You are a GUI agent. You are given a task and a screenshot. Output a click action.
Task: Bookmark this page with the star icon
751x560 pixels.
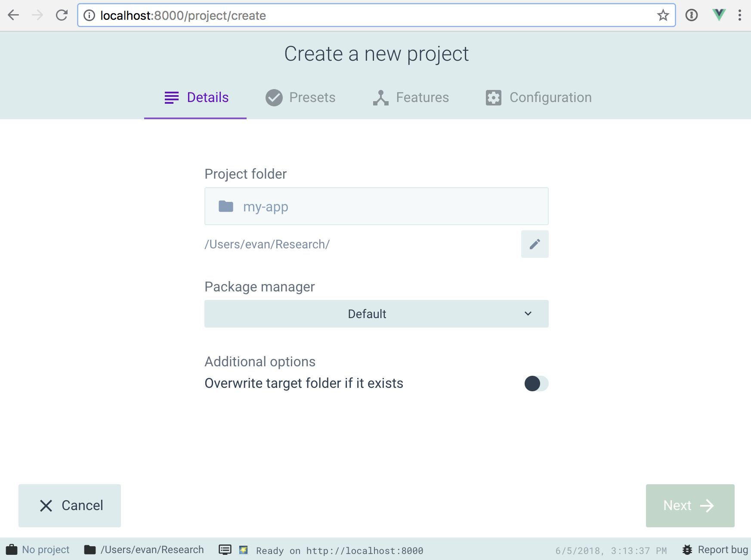click(663, 15)
